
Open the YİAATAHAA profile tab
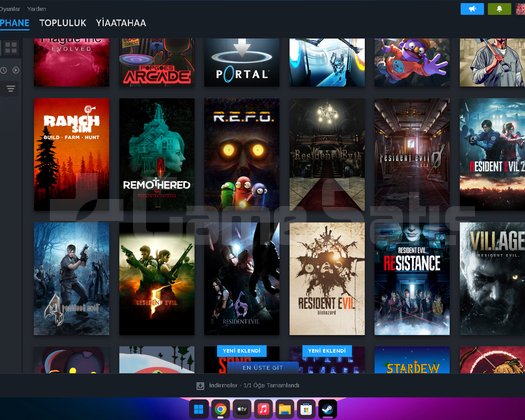click(121, 23)
